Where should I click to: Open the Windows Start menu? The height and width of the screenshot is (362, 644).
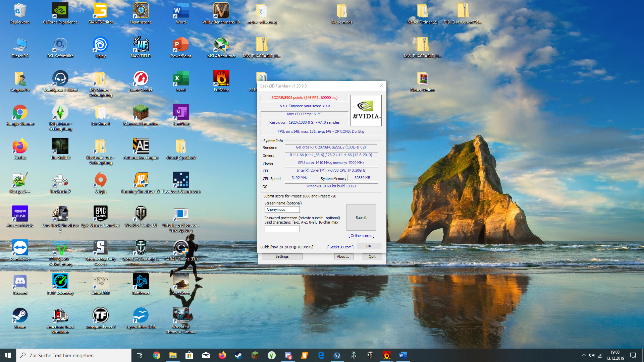point(8,355)
